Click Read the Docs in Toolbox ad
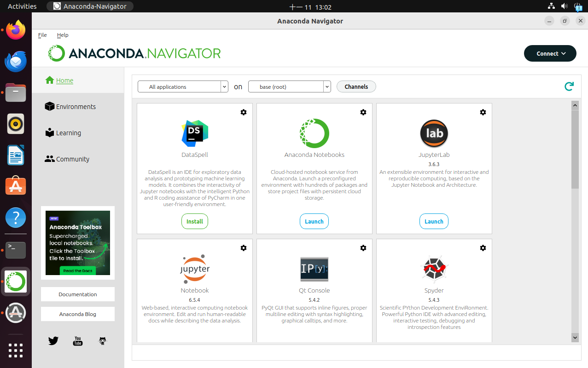The image size is (588, 368). tap(78, 271)
